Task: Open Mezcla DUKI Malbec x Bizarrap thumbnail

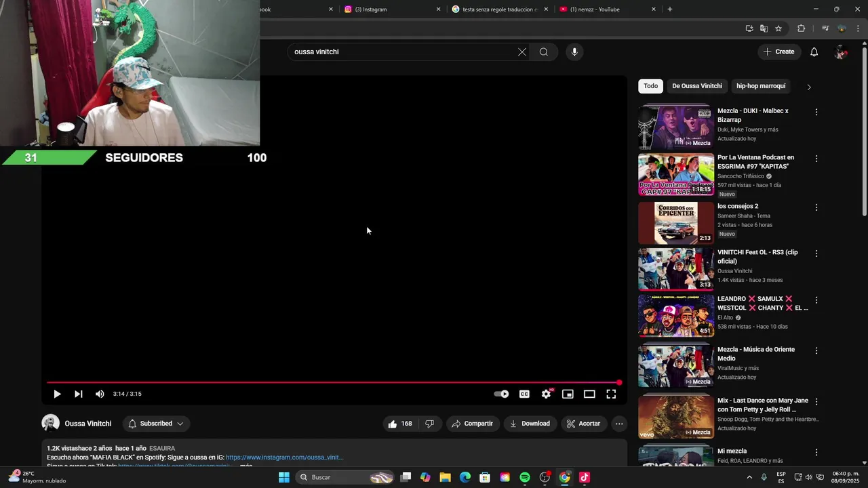Action: coord(676,127)
